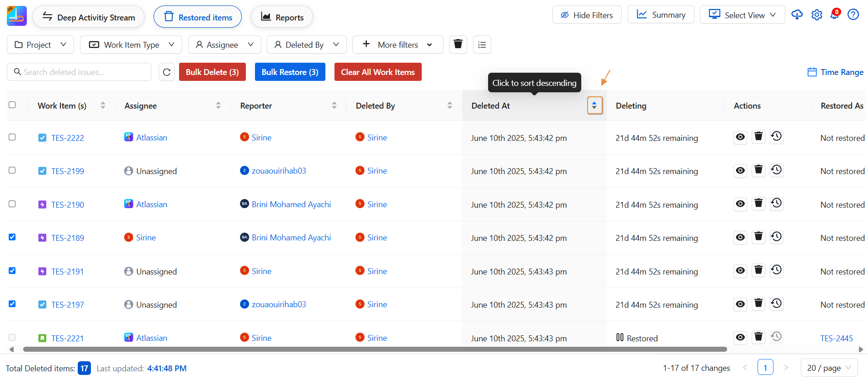The height and width of the screenshot is (379, 868).
Task: Open the 20 / page size selector
Action: click(x=829, y=368)
